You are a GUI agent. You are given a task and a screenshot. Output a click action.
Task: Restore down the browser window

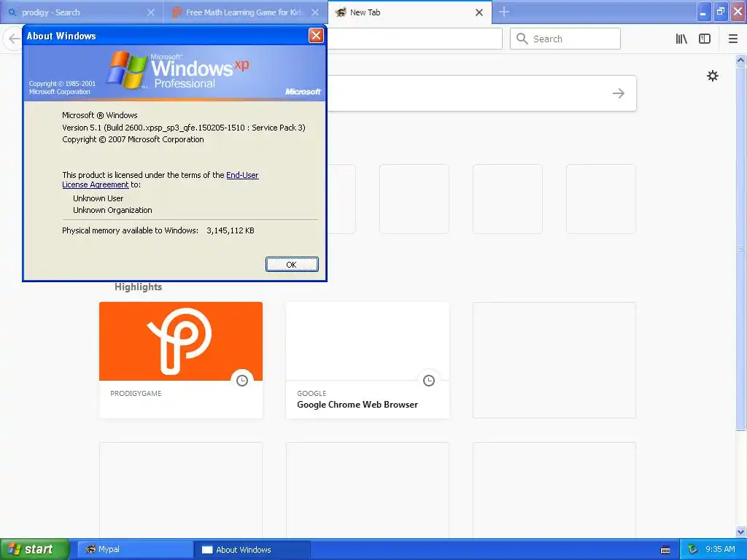(x=721, y=12)
